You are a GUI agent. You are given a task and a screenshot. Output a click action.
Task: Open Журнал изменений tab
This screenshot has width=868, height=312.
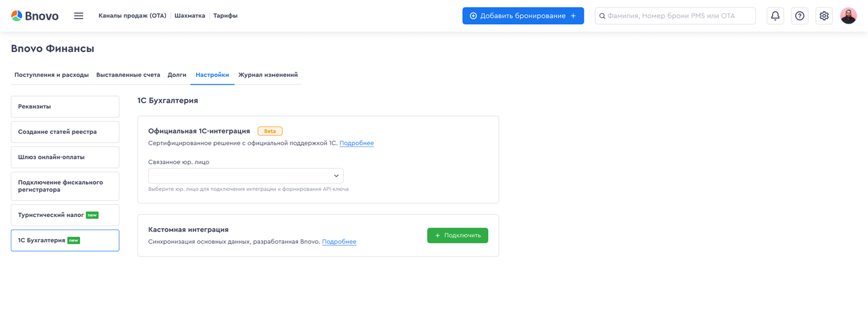click(x=268, y=75)
